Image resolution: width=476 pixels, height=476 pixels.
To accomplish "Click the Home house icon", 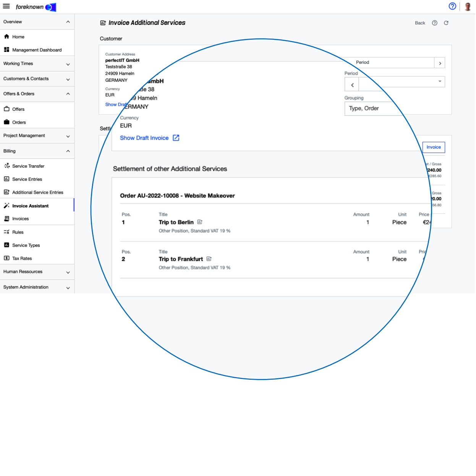I will pyautogui.click(x=6, y=37).
